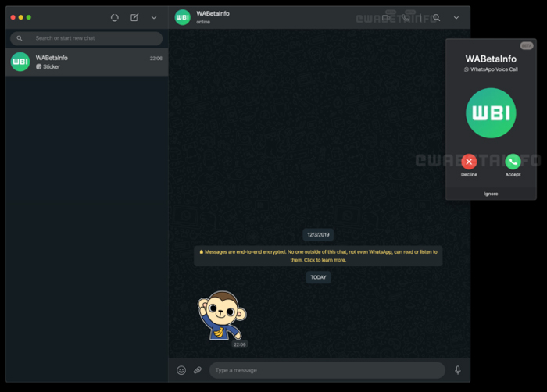Decline the incoming WhatsApp voice call
Image resolution: width=547 pixels, height=392 pixels.
(x=469, y=162)
